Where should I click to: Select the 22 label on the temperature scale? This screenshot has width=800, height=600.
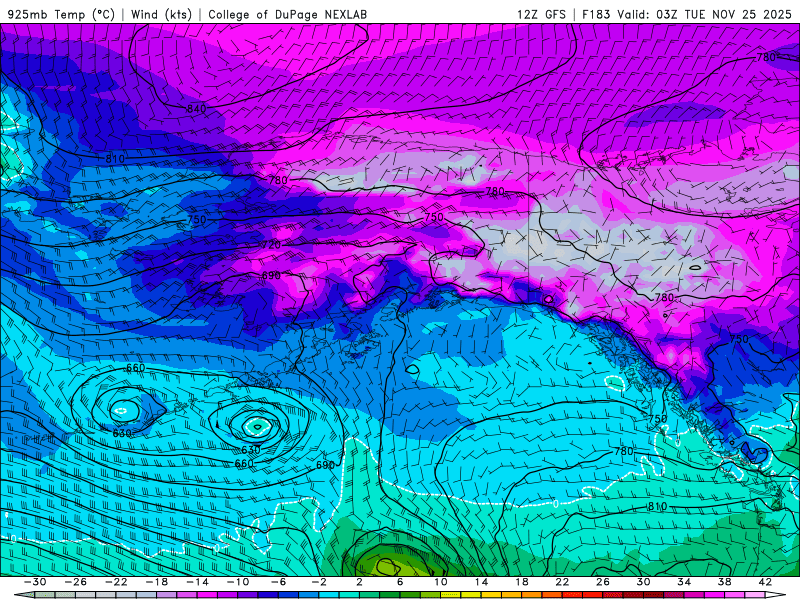click(562, 582)
